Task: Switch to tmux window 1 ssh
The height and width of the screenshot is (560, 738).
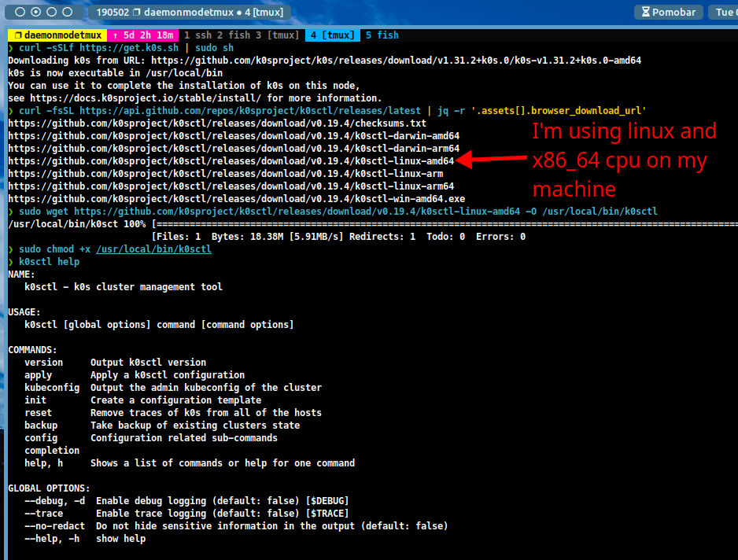Action: tap(197, 35)
